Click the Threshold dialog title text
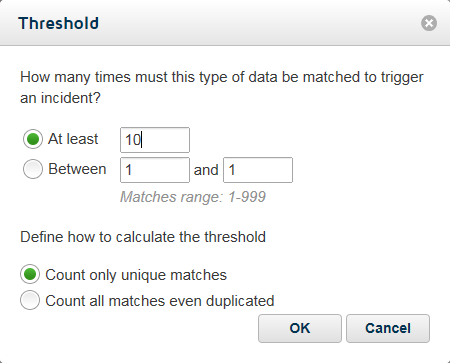450x363 pixels. click(59, 23)
